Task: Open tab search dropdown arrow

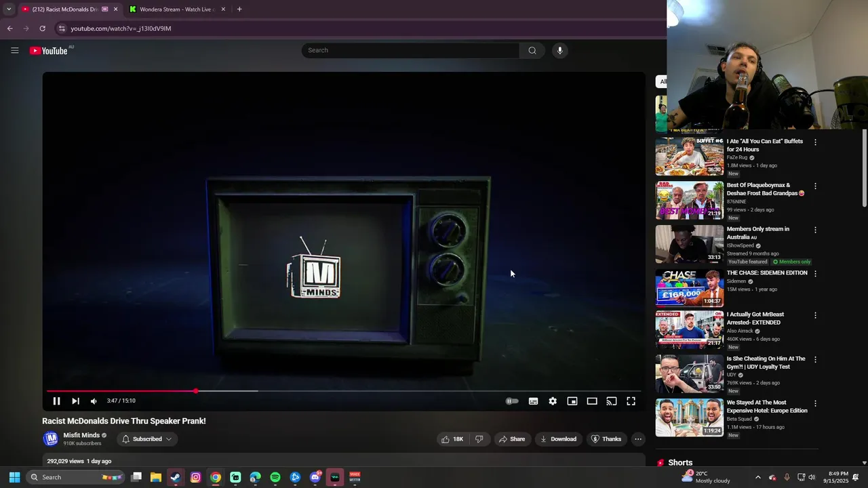Action: point(9,9)
